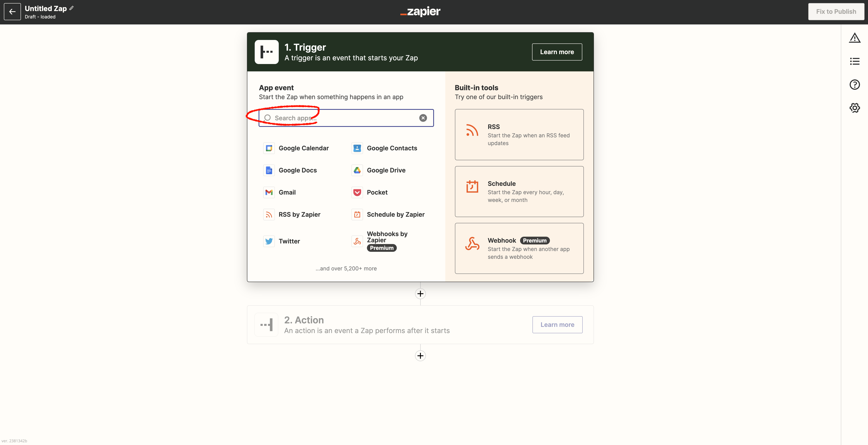Screen dimensions: 868x445
Task: Click the 'Untitled Zap' title text
Action: tap(46, 8)
